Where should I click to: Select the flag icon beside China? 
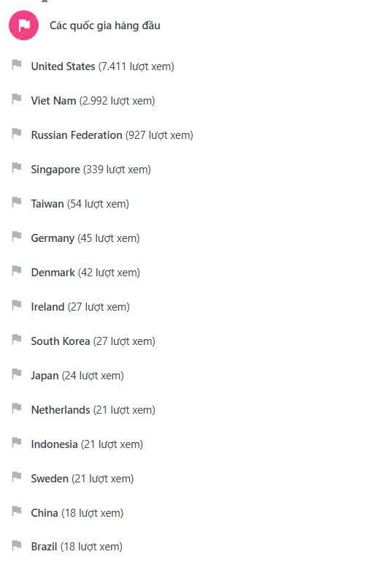(17, 512)
